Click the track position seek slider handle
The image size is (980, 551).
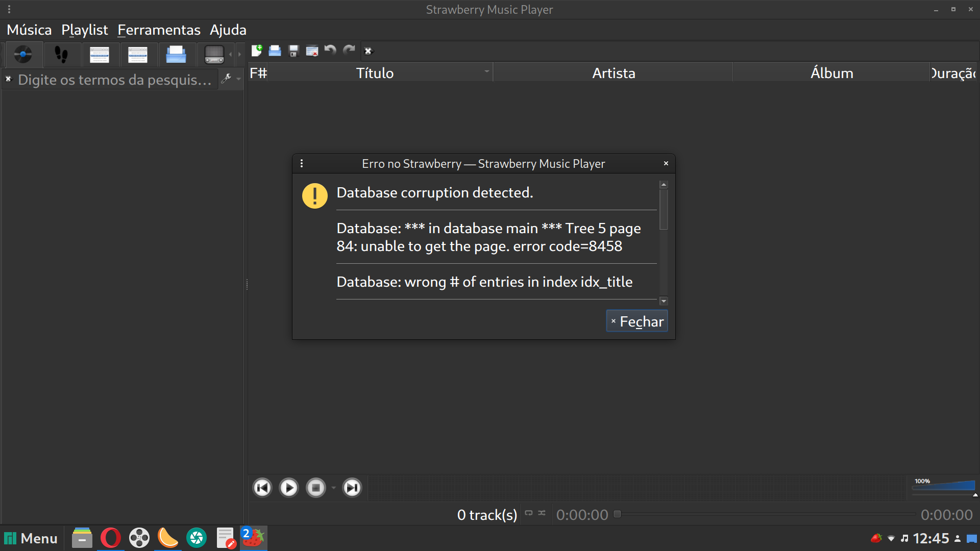point(617,514)
